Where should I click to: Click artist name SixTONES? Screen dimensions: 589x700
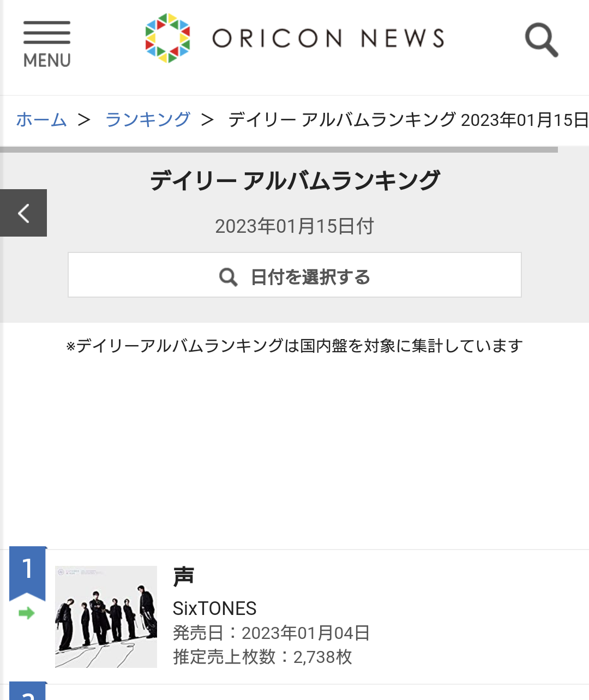[x=215, y=608]
